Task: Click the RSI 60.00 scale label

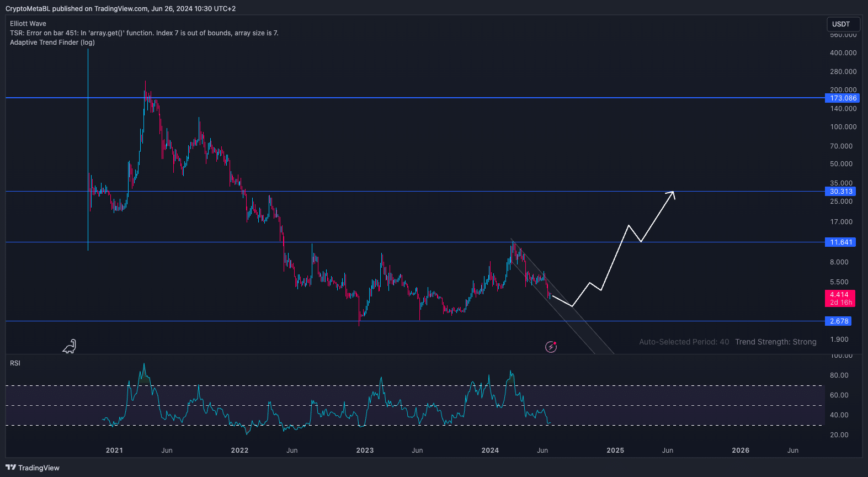Action: (839, 395)
